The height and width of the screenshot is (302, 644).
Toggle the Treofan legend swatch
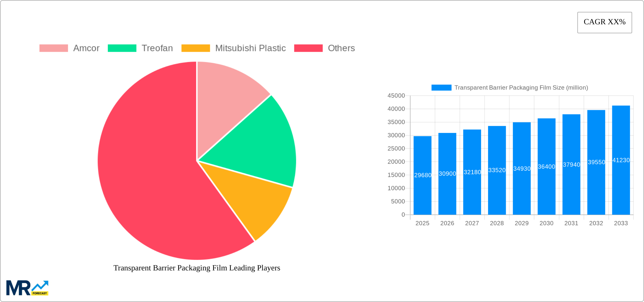coord(122,48)
